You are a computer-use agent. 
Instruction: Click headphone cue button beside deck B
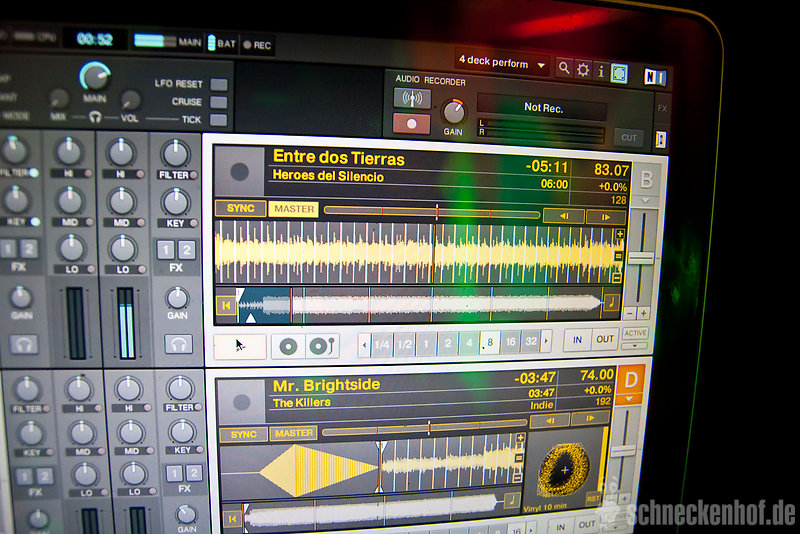[x=178, y=343]
